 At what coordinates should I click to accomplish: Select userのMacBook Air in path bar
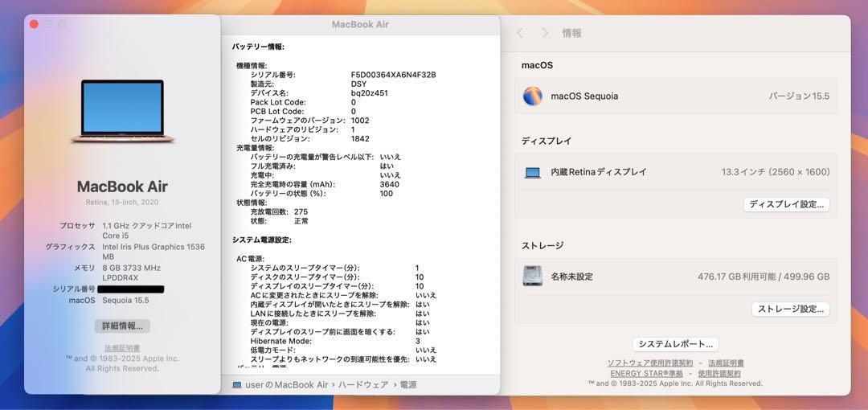[287, 384]
